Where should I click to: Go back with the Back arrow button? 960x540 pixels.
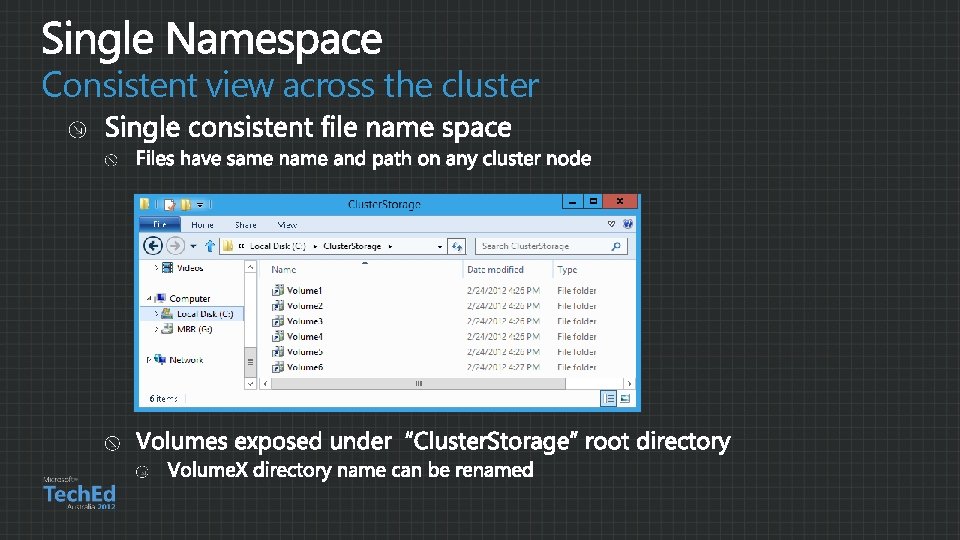[x=152, y=246]
